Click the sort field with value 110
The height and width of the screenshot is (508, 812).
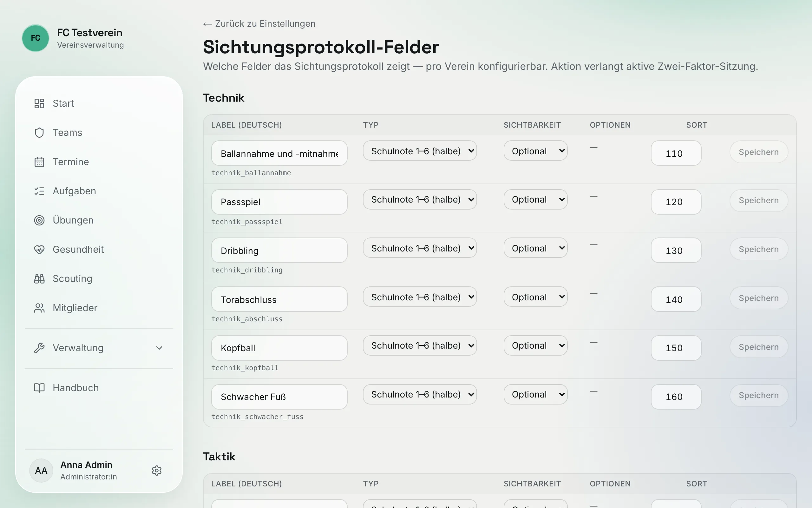click(x=676, y=153)
